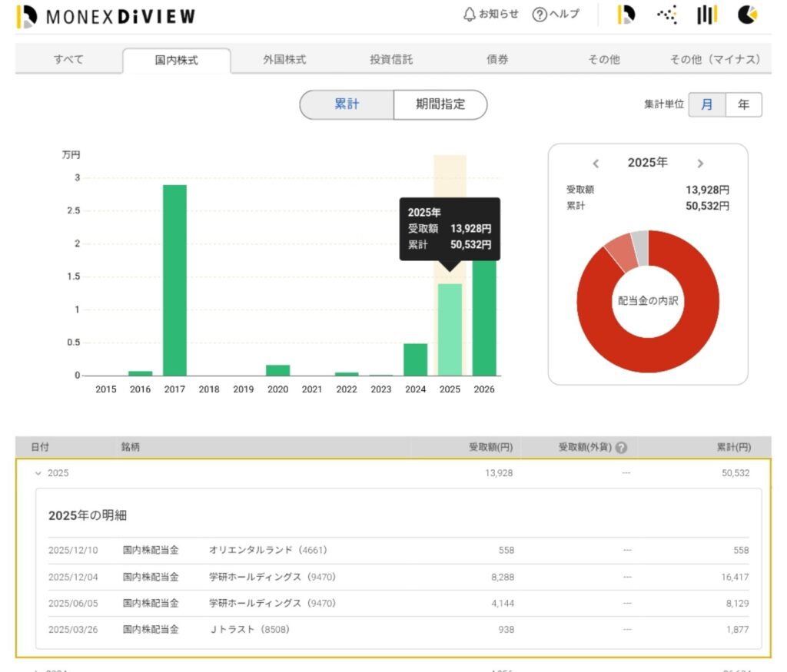Open the お知らせ notifications bell
This screenshot has width=787, height=672.
point(490,15)
